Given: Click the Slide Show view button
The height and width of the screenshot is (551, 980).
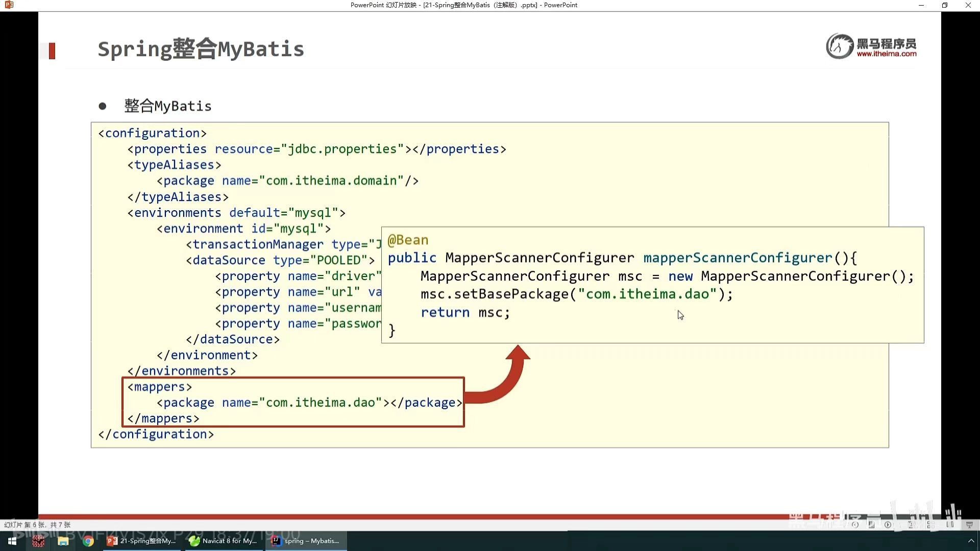Looking at the screenshot, I should (x=969, y=524).
